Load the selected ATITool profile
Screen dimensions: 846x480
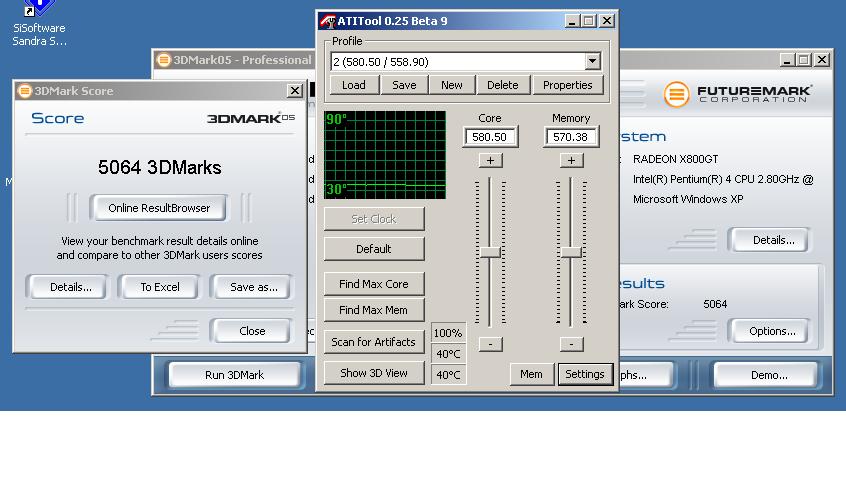tap(354, 85)
